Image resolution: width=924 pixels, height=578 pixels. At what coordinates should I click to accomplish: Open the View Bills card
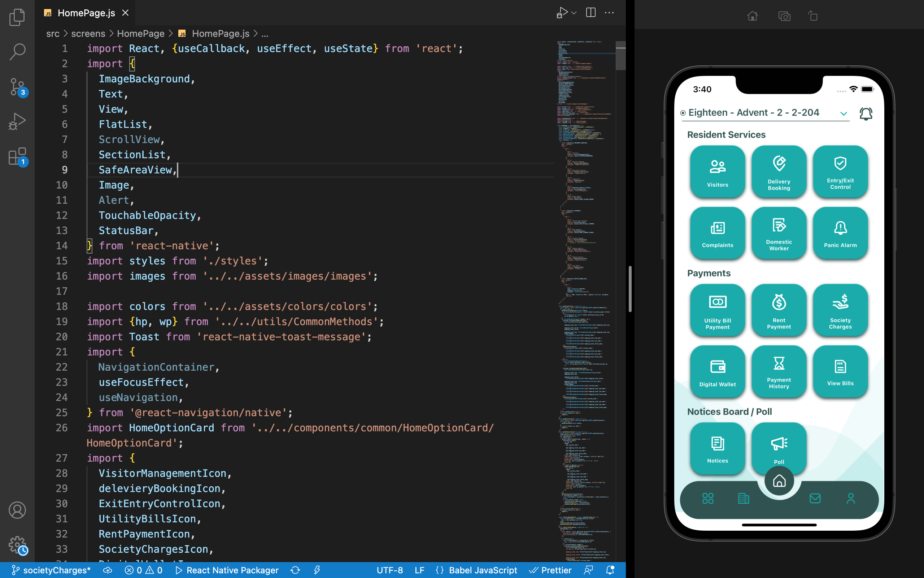pyautogui.click(x=840, y=372)
